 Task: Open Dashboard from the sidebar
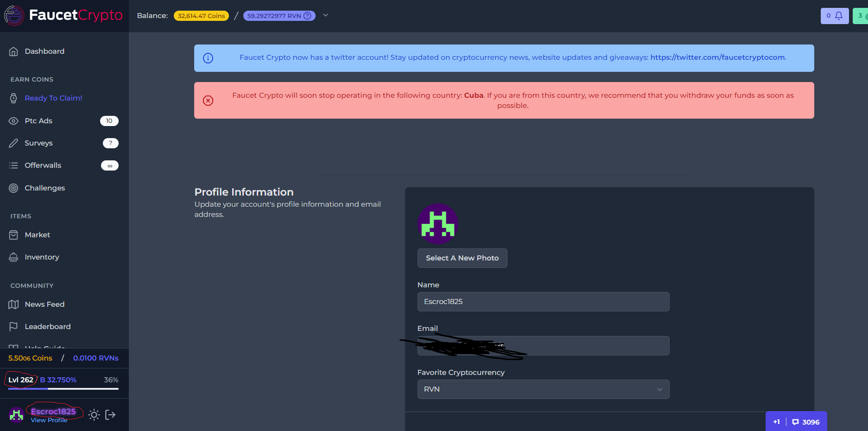pos(44,51)
